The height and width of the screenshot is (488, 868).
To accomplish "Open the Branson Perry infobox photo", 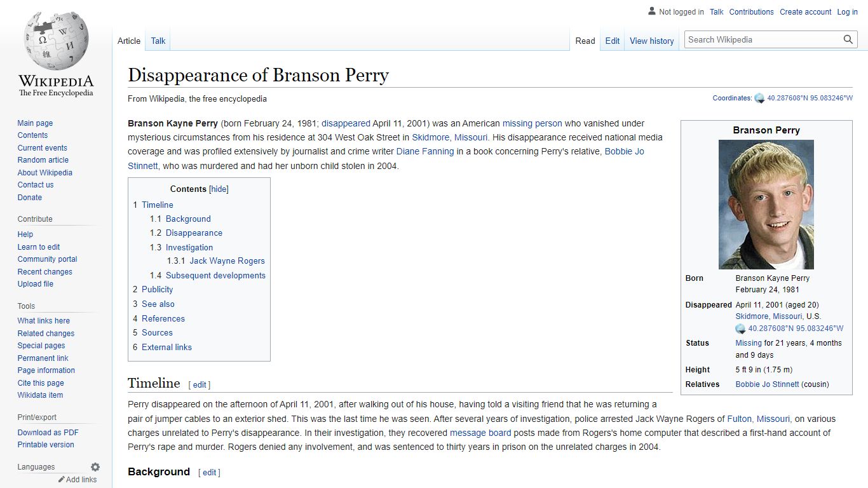I will point(766,205).
